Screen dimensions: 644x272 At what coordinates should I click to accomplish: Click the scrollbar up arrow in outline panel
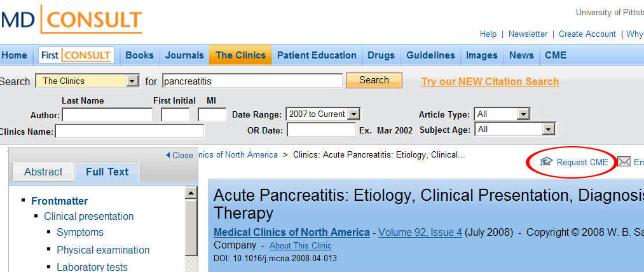coord(191,193)
